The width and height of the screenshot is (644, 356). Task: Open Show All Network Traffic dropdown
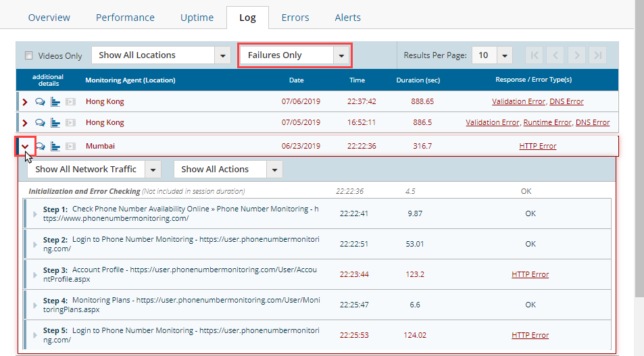[97, 170]
